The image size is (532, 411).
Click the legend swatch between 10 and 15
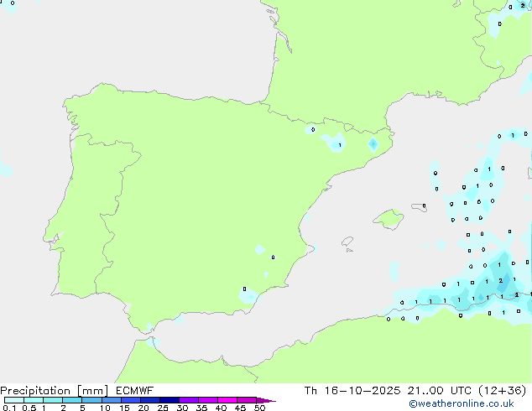[112, 401]
